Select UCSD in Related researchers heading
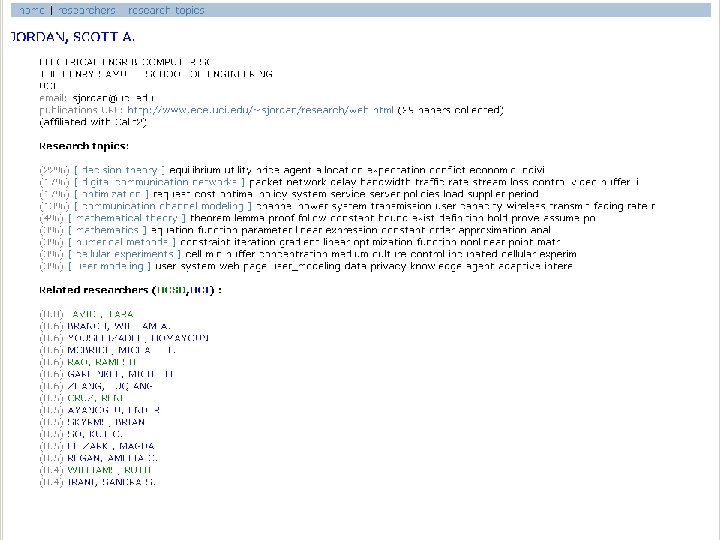Viewport: 720px width, 540px height. tap(171, 290)
